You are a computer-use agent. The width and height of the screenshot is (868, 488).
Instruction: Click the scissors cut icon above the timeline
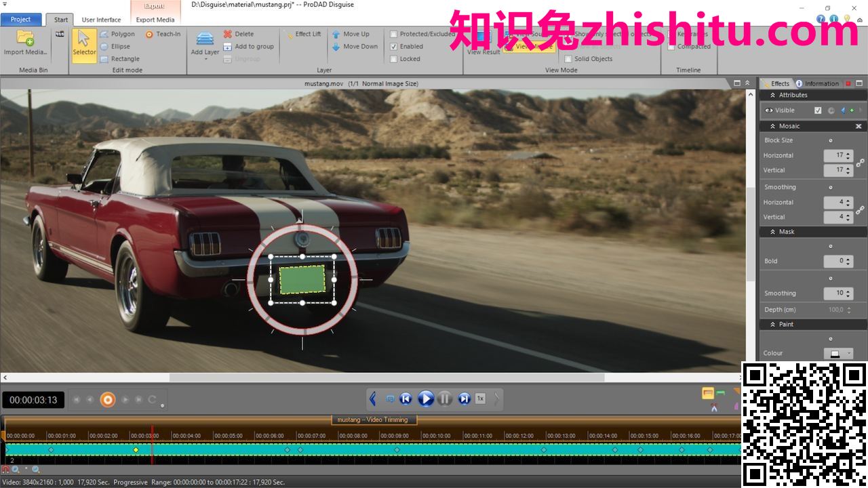point(714,407)
